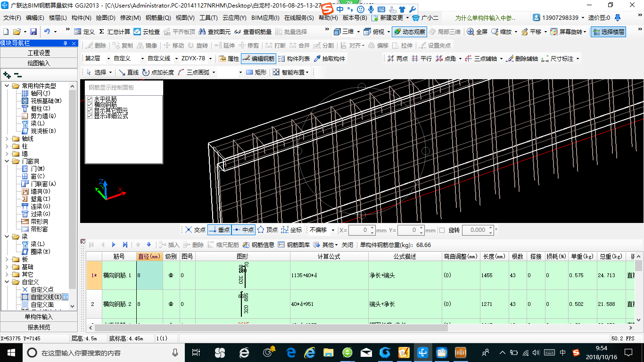Open 构件(N) menu

pos(81,18)
